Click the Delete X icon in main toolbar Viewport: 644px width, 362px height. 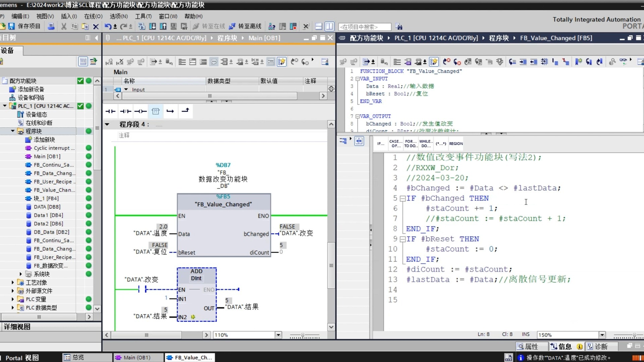click(x=96, y=26)
